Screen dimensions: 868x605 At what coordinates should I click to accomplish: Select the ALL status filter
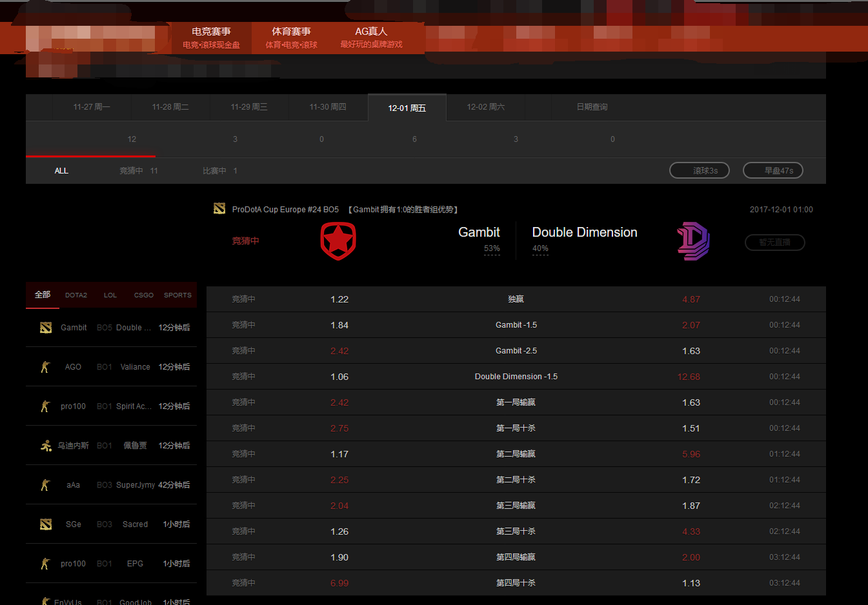(61, 171)
